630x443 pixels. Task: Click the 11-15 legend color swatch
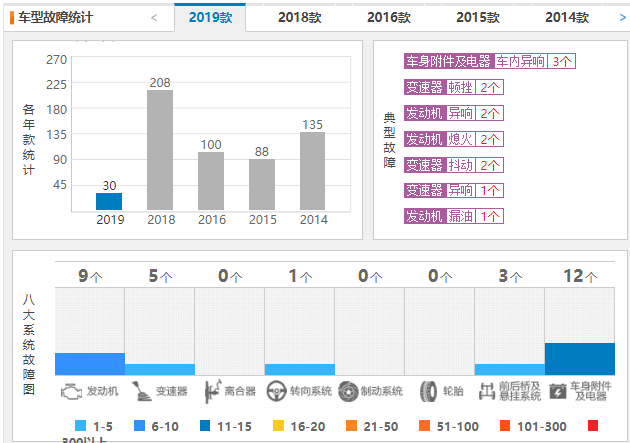[x=205, y=425]
